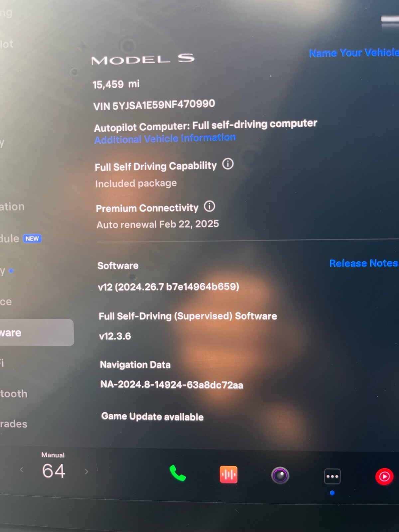Open the Navigation sidebar item
Screen dimensions: 399x532
tap(12, 206)
